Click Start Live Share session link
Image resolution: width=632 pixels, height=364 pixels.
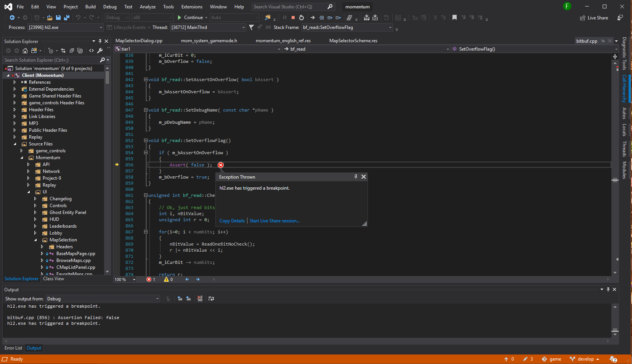pyautogui.click(x=274, y=220)
